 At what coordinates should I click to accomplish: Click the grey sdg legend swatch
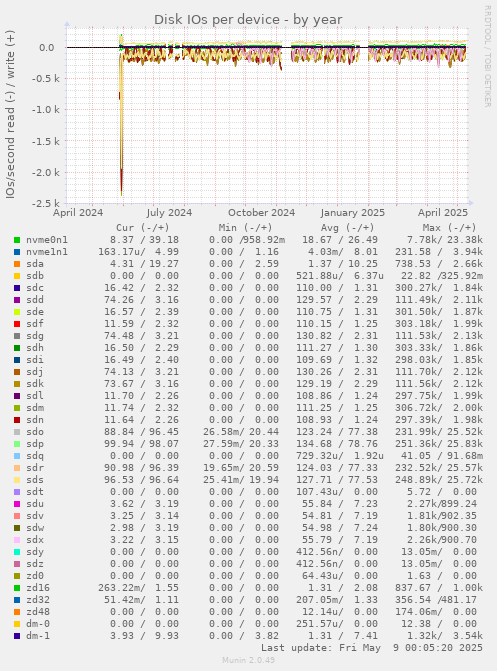point(17,336)
